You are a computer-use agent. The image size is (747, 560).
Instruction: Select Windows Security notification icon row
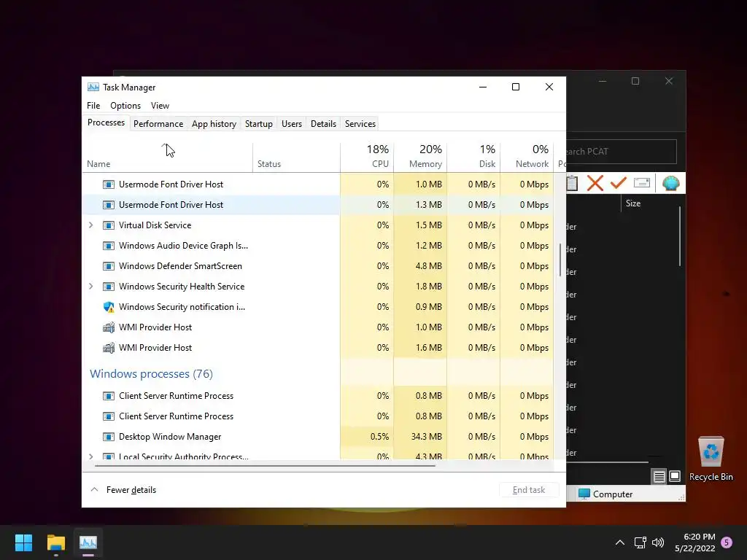point(318,307)
